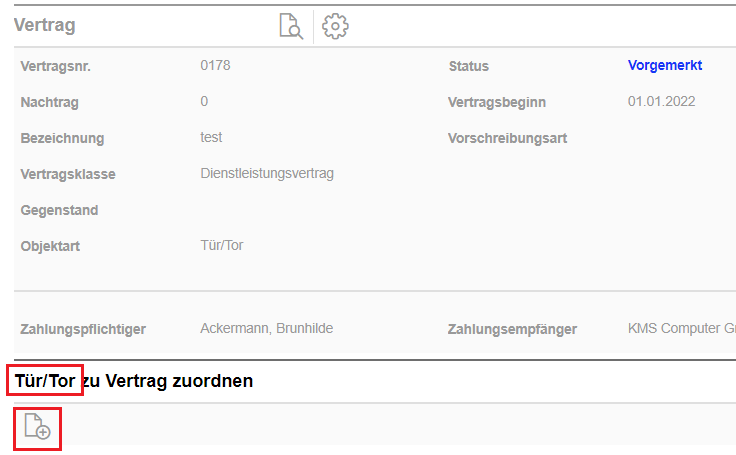Click the Zahlungsempfänger label
736x455 pixels.
click(x=512, y=329)
